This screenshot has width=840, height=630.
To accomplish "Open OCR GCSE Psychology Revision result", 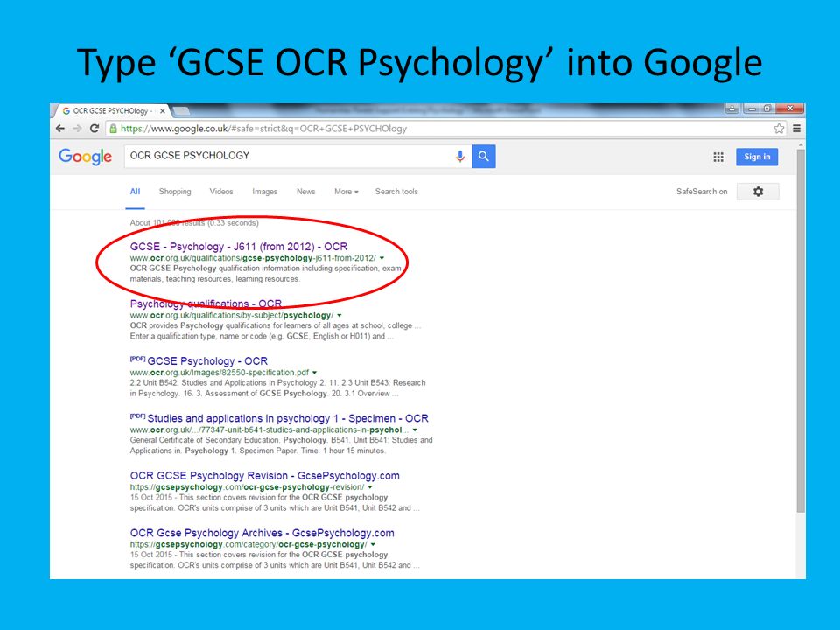I will [264, 476].
